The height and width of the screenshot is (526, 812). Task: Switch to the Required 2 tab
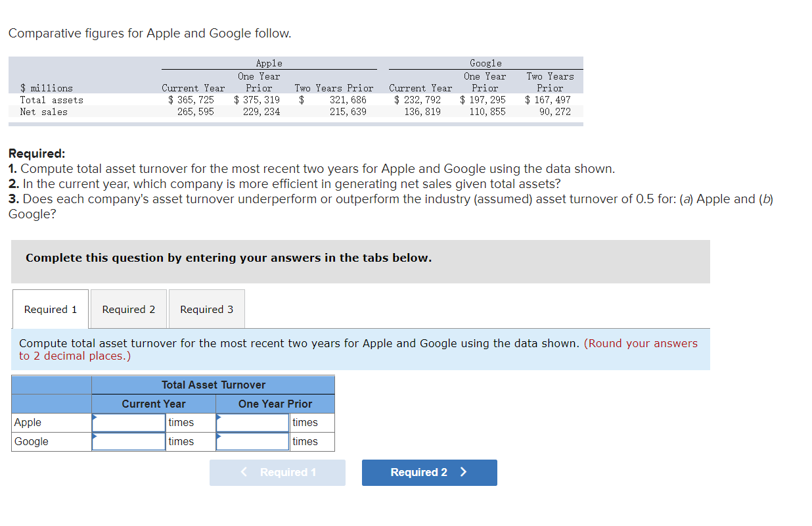[x=128, y=309]
